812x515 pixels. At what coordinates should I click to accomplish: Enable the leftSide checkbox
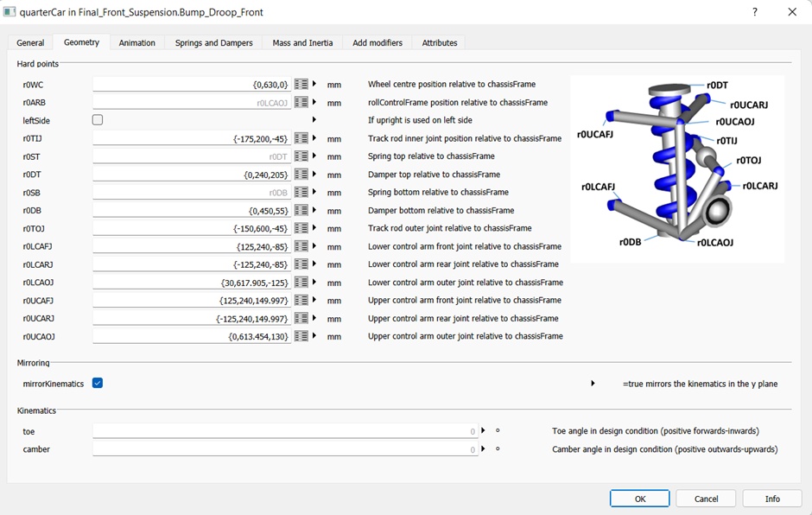point(98,120)
